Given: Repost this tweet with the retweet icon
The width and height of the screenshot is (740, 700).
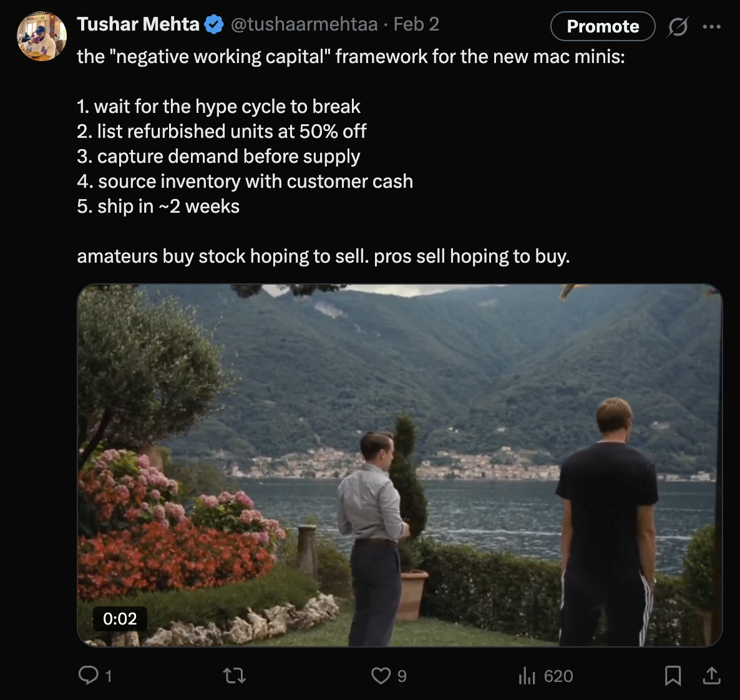Looking at the screenshot, I should tap(235, 676).
